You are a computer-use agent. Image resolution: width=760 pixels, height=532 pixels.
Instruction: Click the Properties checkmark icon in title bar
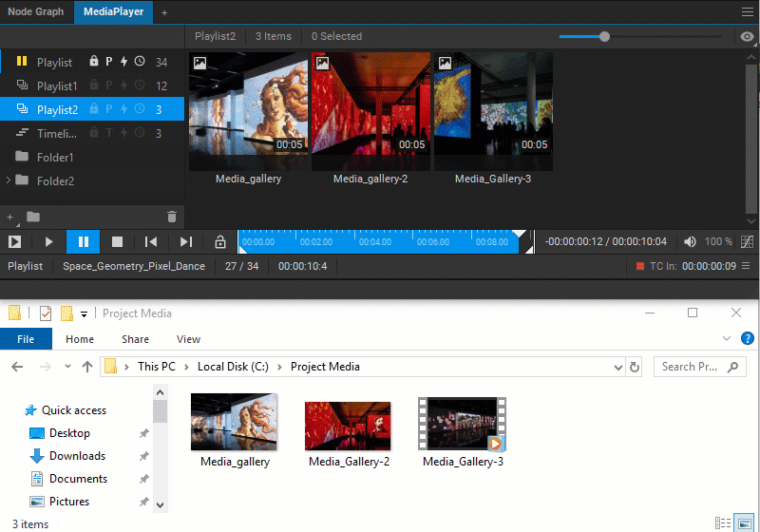(x=45, y=313)
